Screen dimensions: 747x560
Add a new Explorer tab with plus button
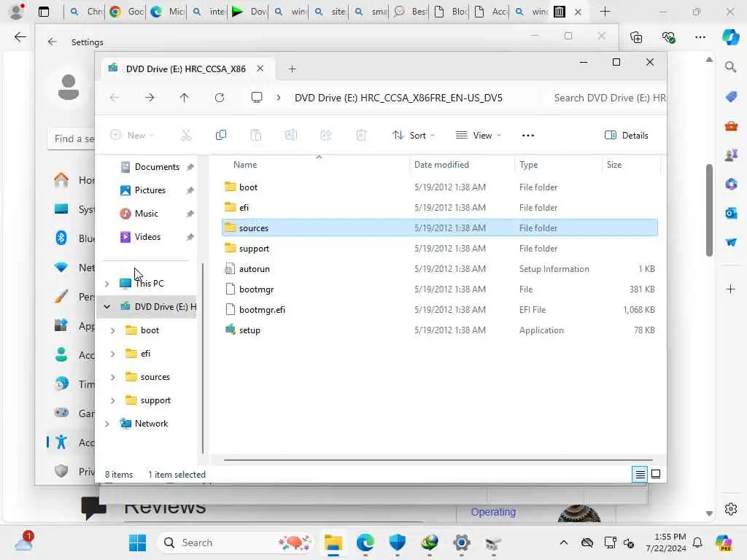292,69
